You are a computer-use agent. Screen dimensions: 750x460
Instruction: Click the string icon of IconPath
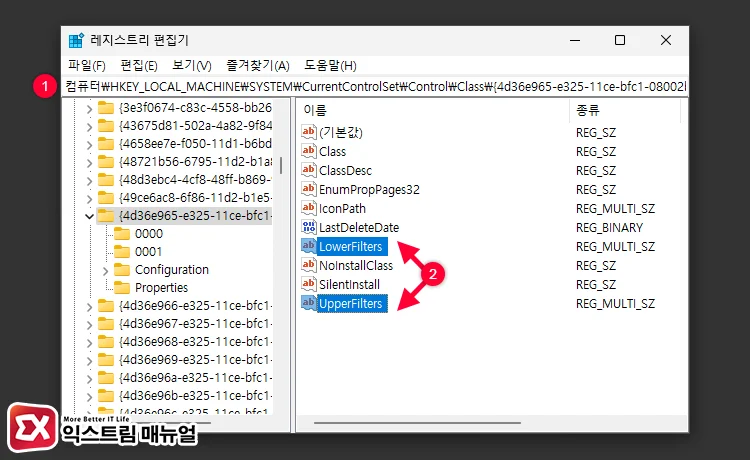pos(309,208)
